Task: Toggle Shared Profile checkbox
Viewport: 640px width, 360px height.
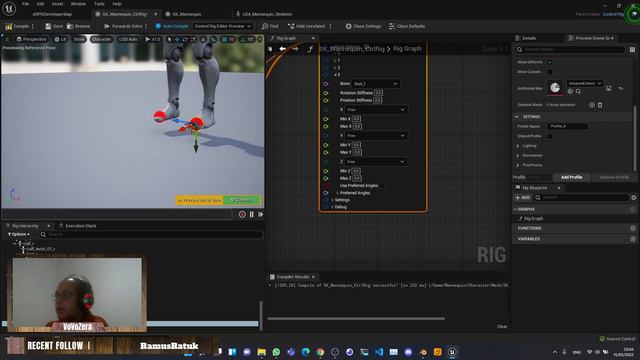Action: tap(549, 136)
